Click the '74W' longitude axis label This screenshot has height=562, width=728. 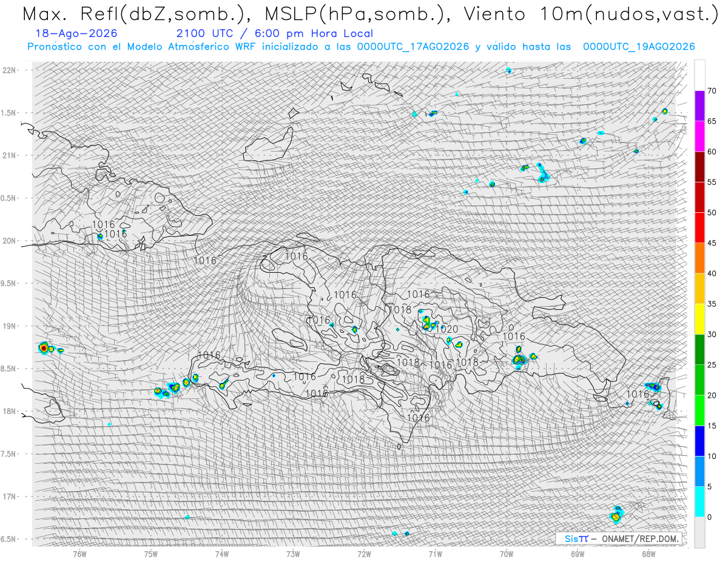pos(222,554)
